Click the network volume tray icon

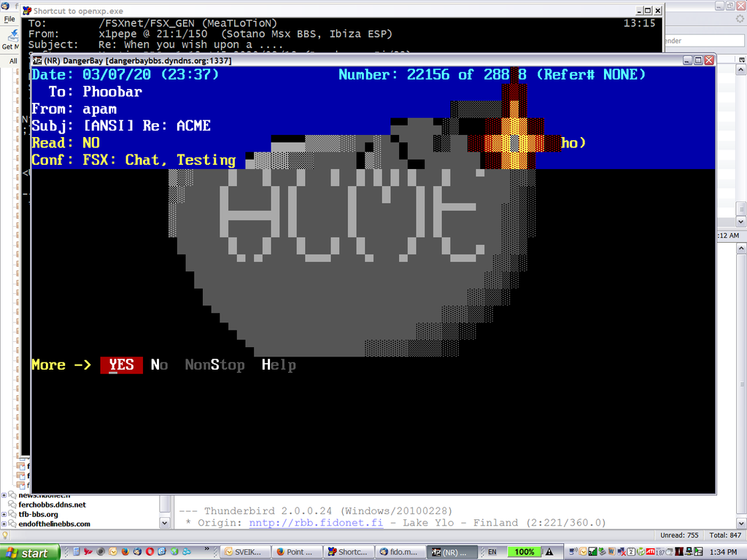[573, 551]
